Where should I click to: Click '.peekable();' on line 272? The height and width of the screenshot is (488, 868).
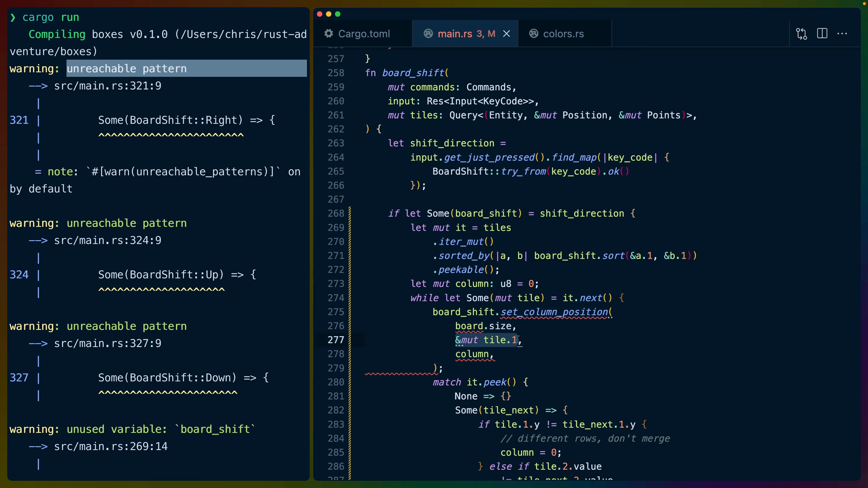(x=466, y=270)
